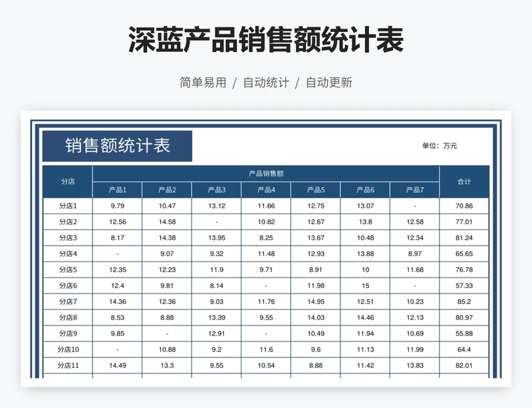532x408 pixels.
Task: Click cell 10.47 in 分店1 row
Action: click(167, 206)
